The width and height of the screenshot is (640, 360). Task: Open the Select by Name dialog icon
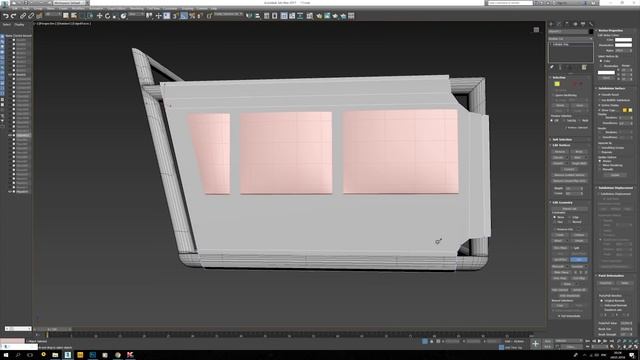[x=74, y=16]
